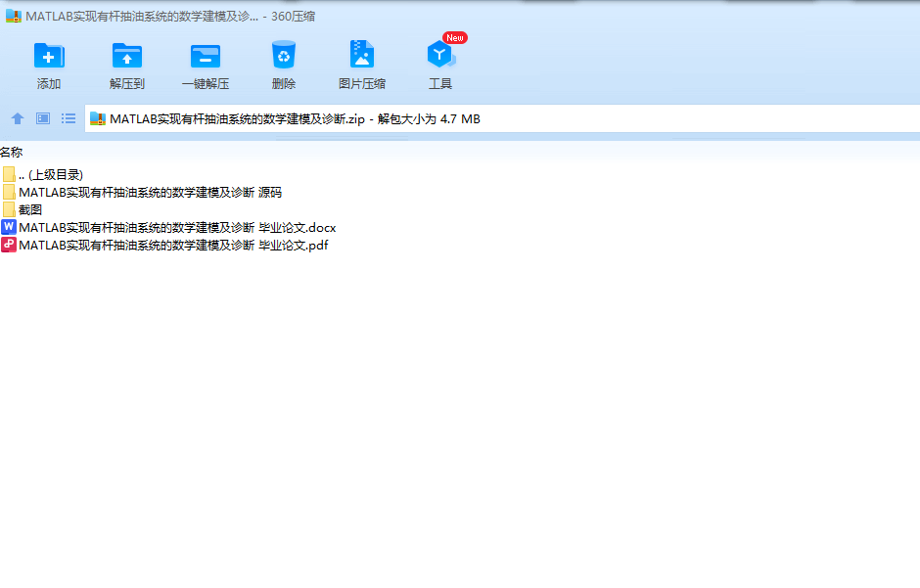Open 图片压缩 image compression tool

tap(361, 55)
